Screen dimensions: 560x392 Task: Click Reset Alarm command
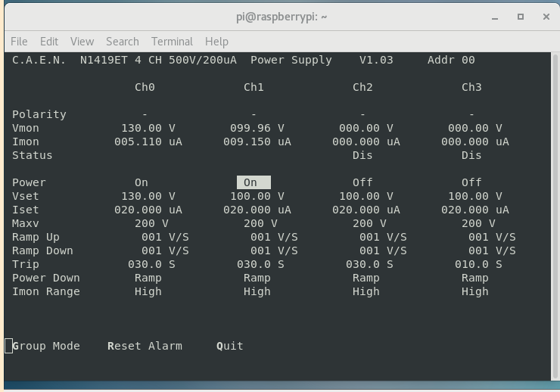coord(145,346)
